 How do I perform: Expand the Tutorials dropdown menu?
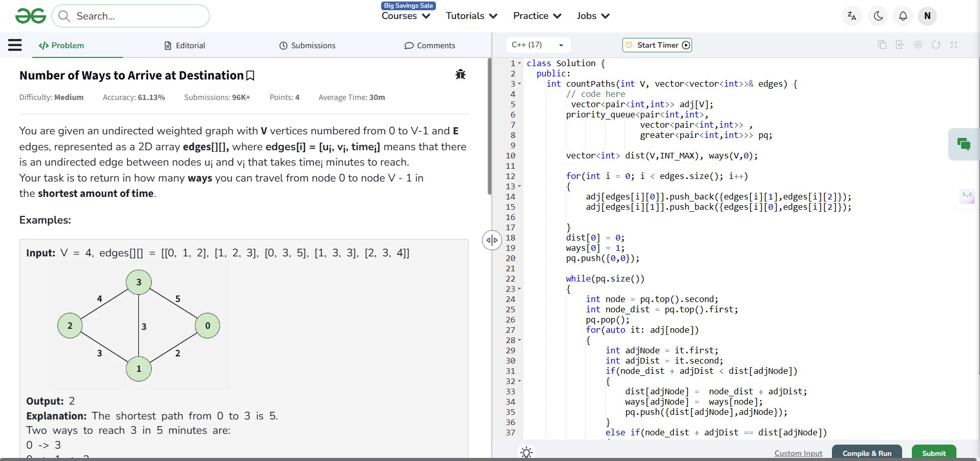click(x=471, y=16)
